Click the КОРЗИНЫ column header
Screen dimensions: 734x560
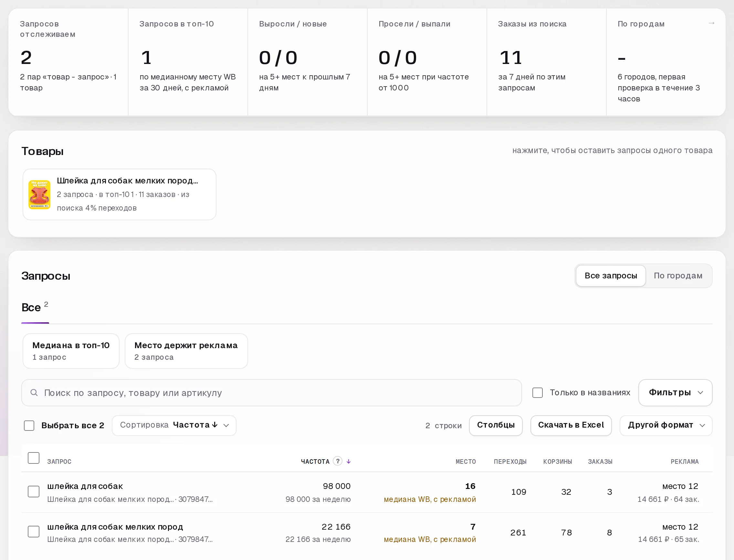pos(558,462)
